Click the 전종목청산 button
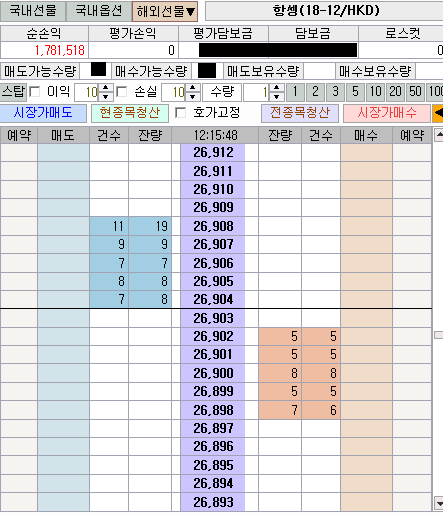443x514 pixels. pyautogui.click(x=300, y=113)
